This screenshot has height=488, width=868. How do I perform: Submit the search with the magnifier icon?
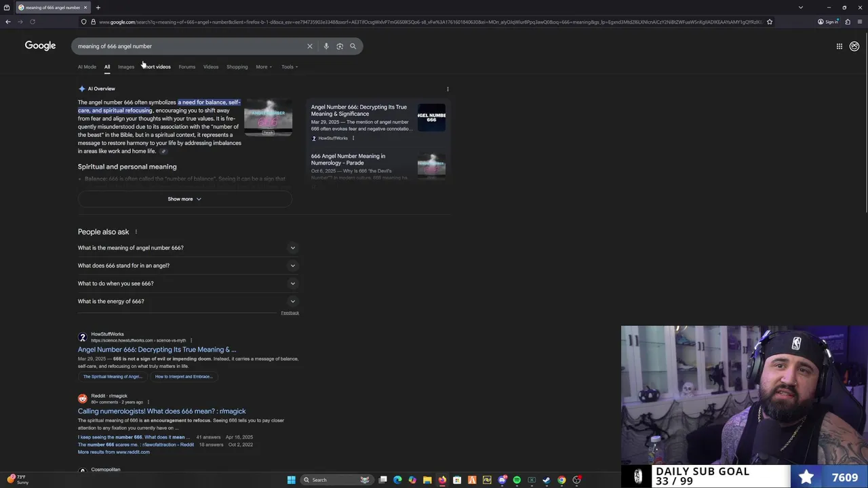(353, 46)
